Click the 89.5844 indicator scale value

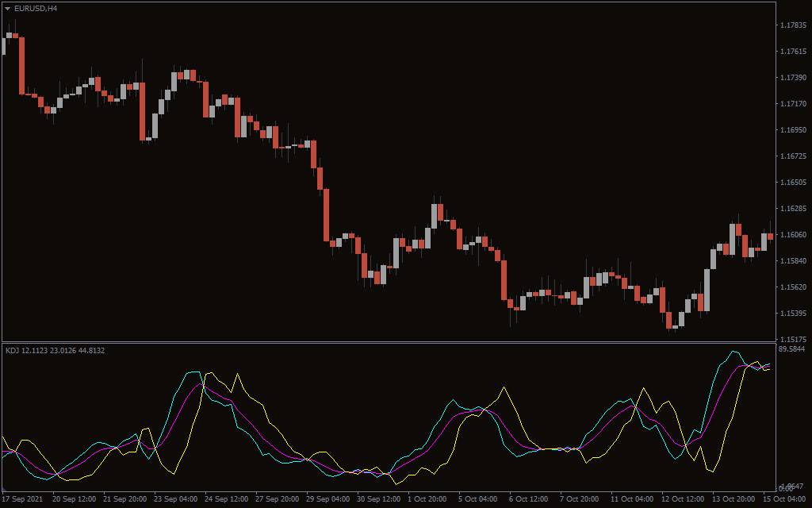click(x=793, y=349)
